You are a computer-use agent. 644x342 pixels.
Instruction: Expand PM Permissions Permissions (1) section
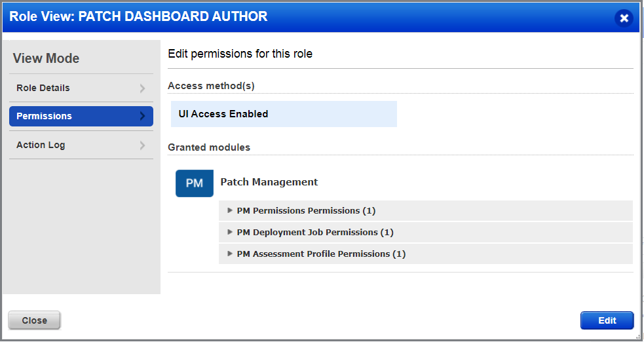point(230,211)
